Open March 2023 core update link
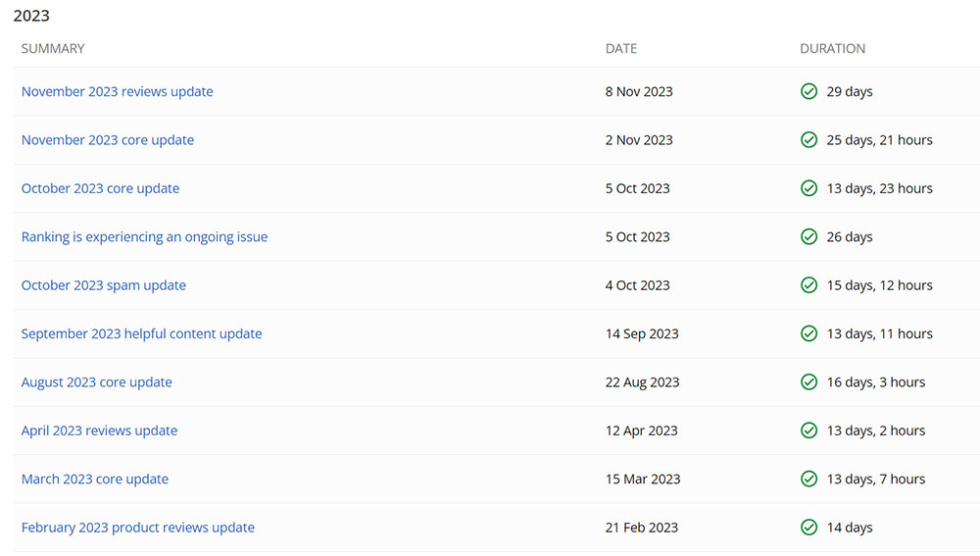Image resolution: width=980 pixels, height=556 pixels. [x=95, y=480]
